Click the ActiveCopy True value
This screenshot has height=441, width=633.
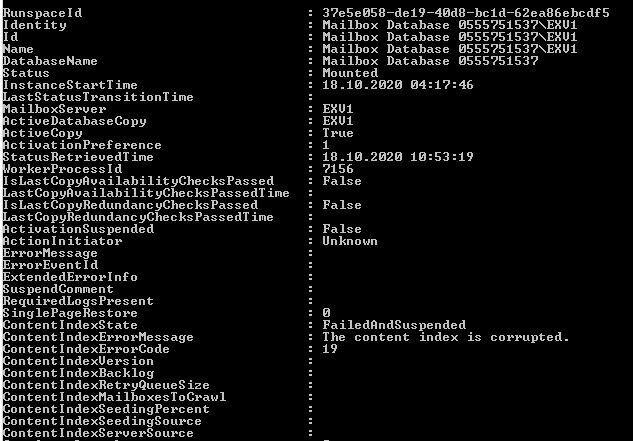(x=338, y=133)
